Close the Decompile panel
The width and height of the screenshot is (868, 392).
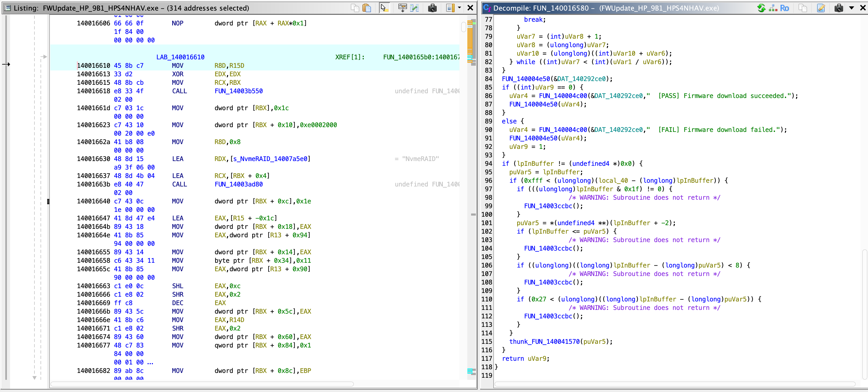tap(863, 8)
